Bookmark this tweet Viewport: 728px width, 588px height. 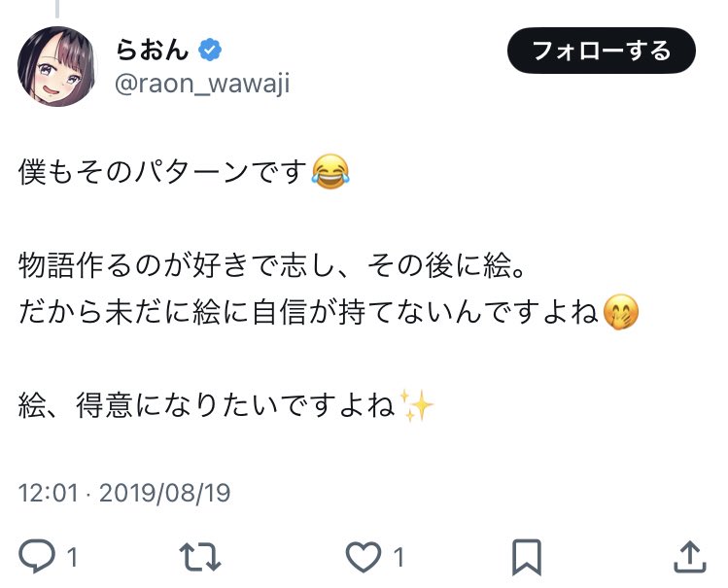tap(526, 557)
